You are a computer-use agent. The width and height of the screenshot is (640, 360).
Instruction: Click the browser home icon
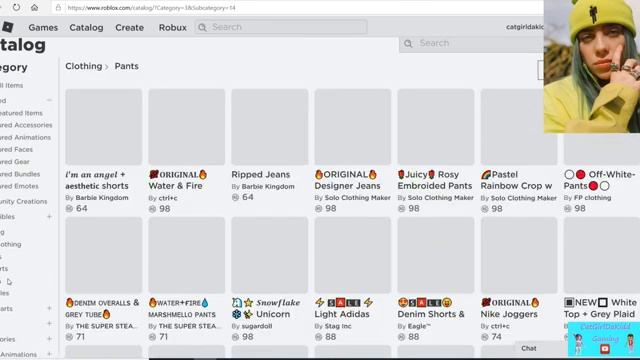34,7
